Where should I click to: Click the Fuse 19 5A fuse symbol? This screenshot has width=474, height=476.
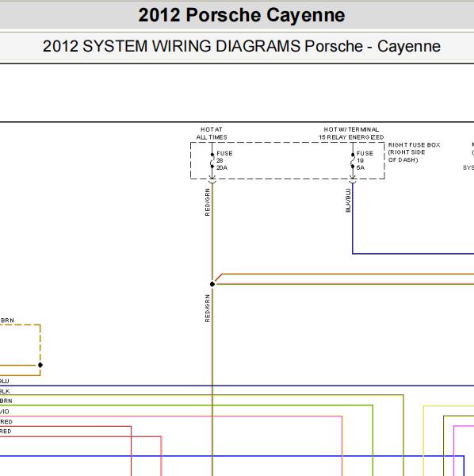(x=353, y=160)
